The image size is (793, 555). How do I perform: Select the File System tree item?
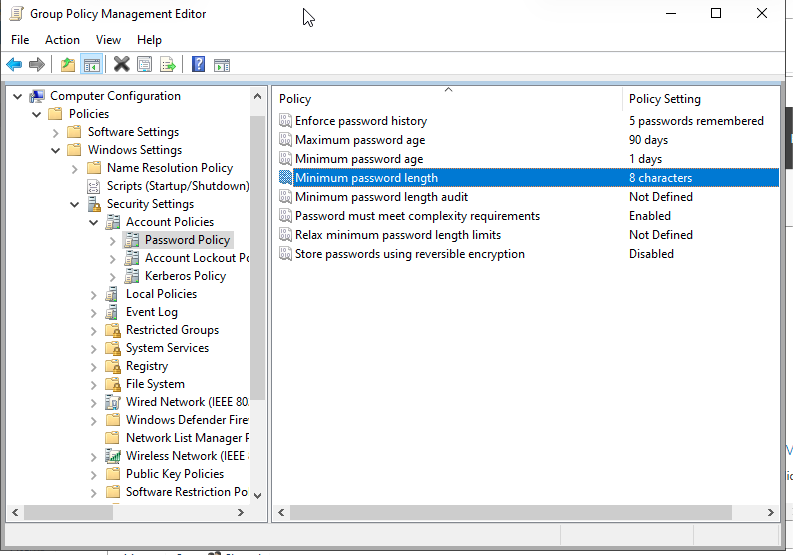(155, 384)
